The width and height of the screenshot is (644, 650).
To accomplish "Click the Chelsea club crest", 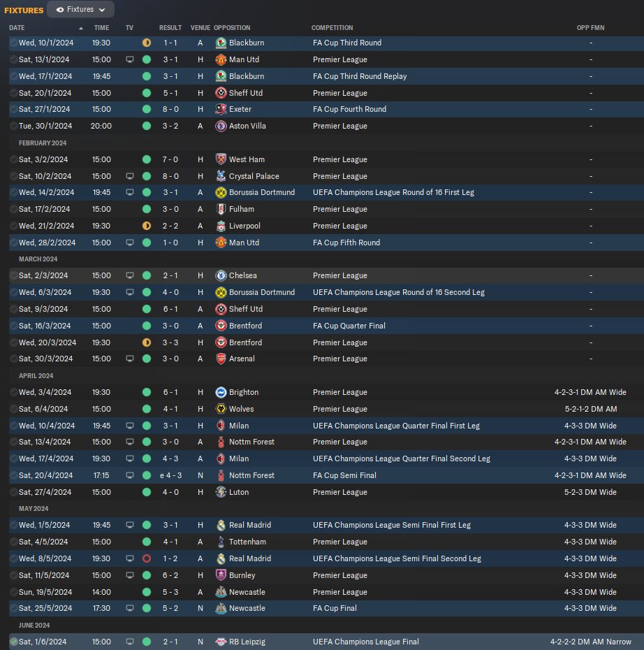I will (x=221, y=275).
